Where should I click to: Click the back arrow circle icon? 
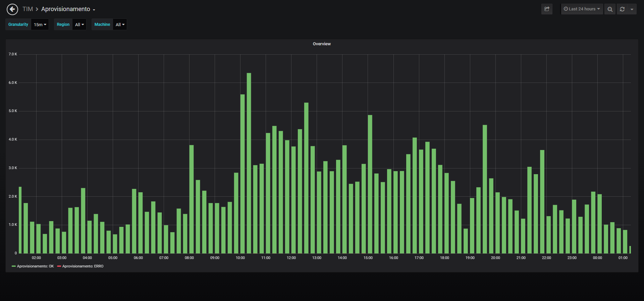coord(12,9)
